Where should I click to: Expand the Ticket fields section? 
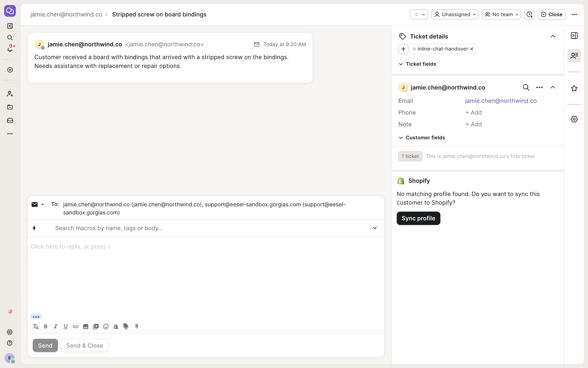(x=417, y=64)
